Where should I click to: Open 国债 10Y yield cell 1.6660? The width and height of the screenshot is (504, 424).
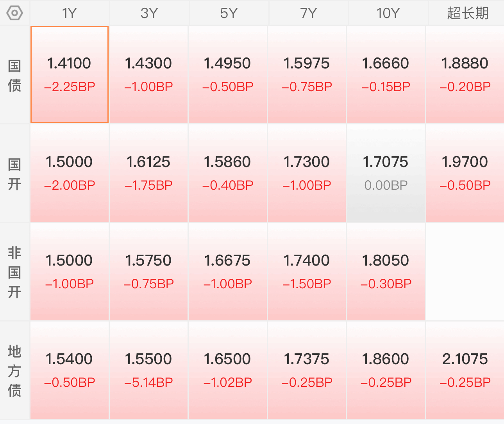point(386,75)
